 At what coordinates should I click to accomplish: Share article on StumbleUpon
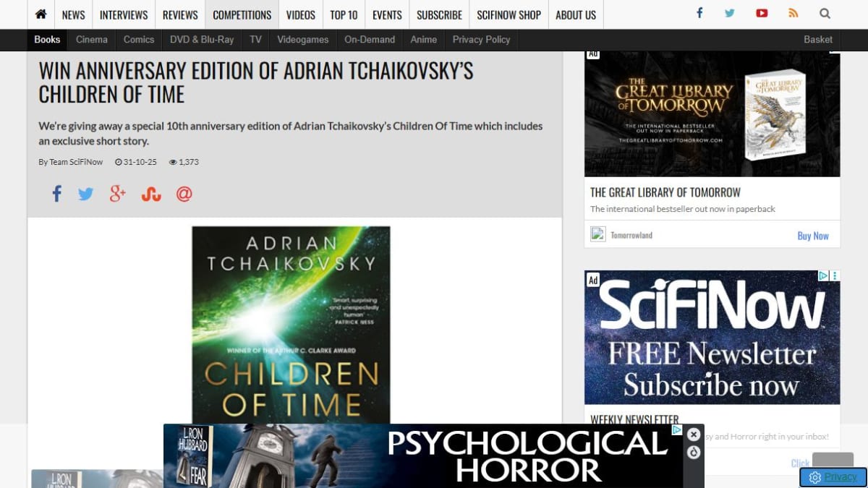[151, 194]
